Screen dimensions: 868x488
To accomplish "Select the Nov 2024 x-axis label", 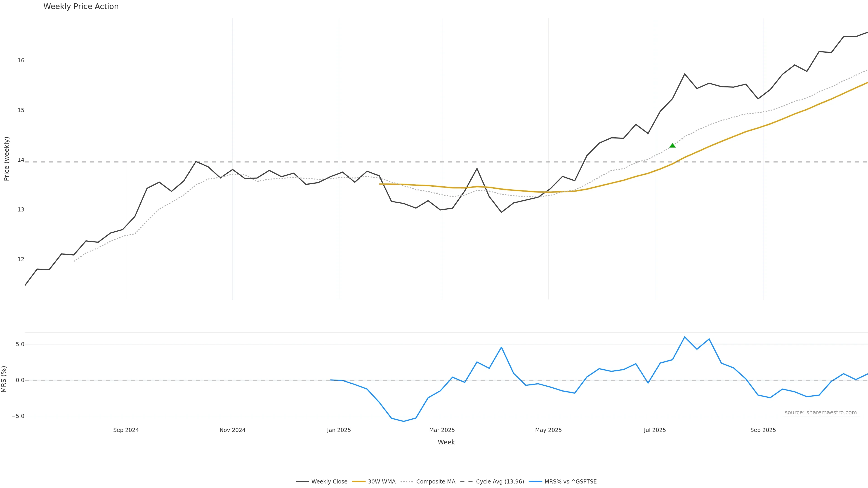I will 233,430.
